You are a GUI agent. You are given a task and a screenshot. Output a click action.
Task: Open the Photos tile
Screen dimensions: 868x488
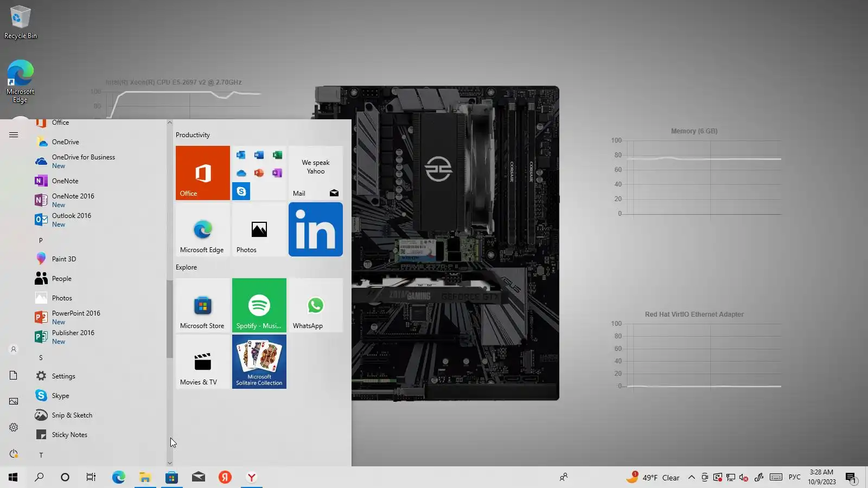coord(259,229)
